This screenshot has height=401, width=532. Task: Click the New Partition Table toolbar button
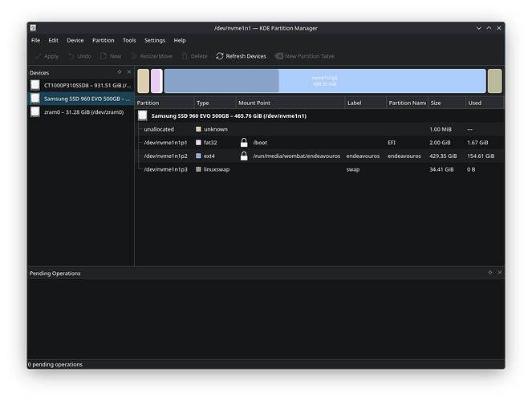click(304, 56)
